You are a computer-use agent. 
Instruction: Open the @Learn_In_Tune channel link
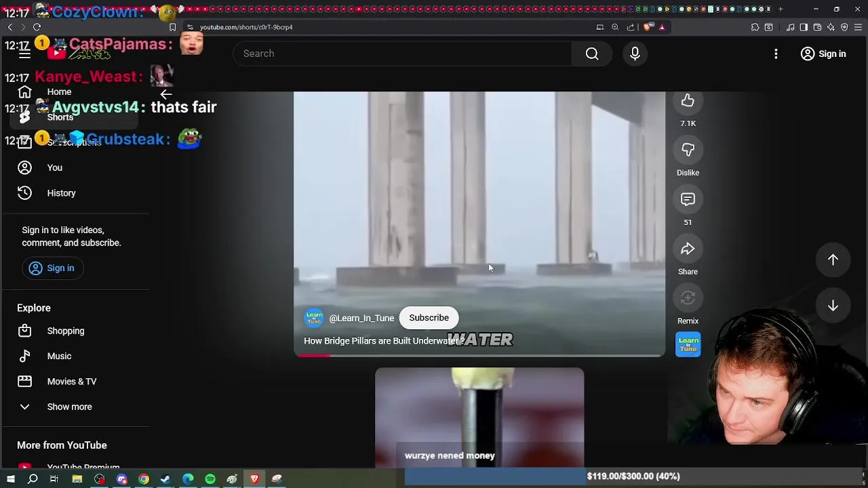(x=361, y=318)
